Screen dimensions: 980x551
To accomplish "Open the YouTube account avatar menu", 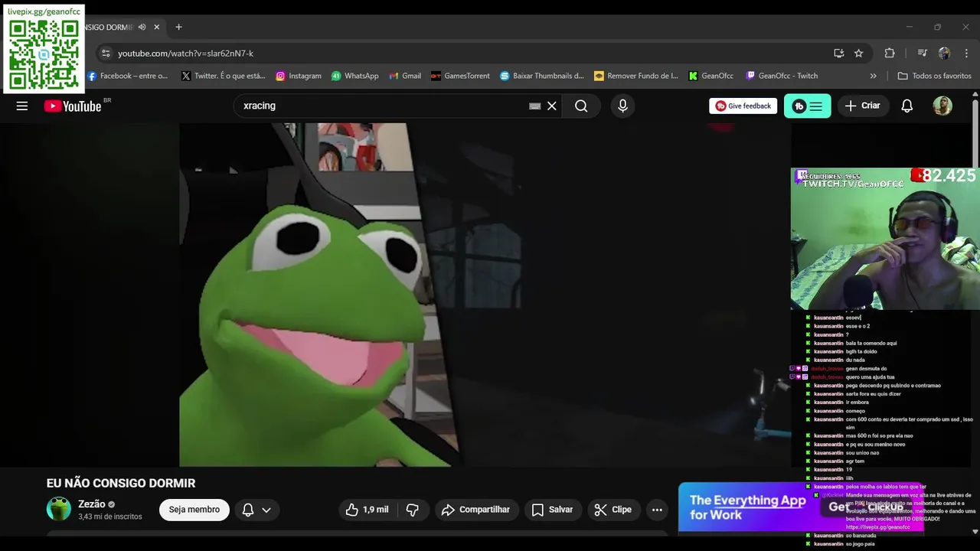I will pyautogui.click(x=942, y=106).
